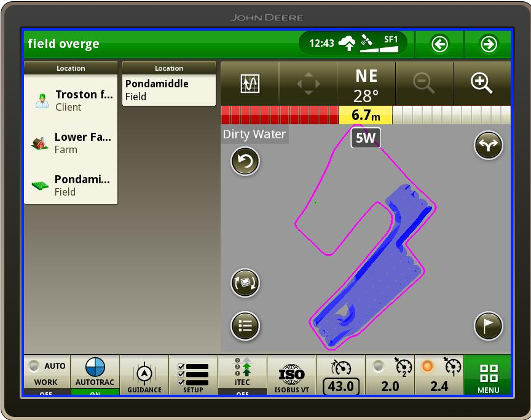Open the NE 28° heading display
The width and height of the screenshot is (531, 420).
pos(366,85)
